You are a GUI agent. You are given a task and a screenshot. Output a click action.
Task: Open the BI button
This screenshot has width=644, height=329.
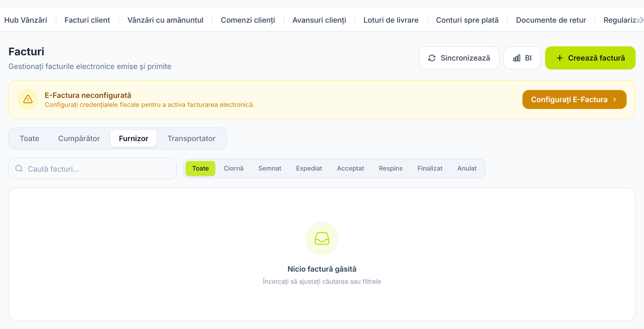point(522,58)
